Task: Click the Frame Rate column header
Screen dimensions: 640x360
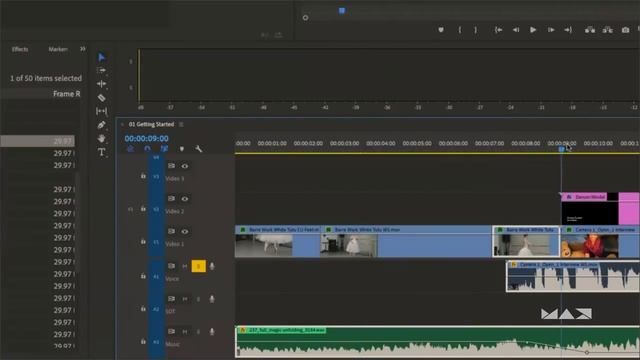Action: (x=67, y=94)
